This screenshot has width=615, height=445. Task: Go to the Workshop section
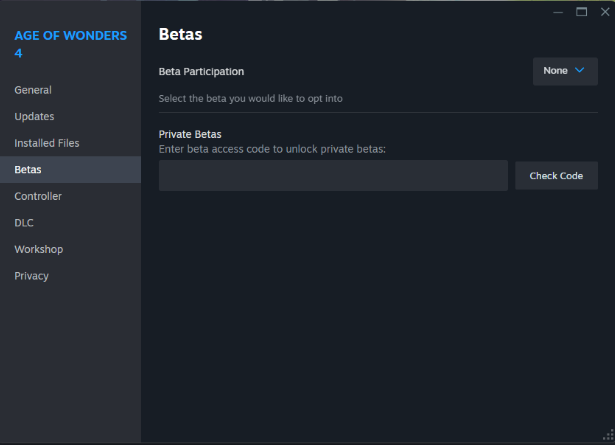[38, 249]
